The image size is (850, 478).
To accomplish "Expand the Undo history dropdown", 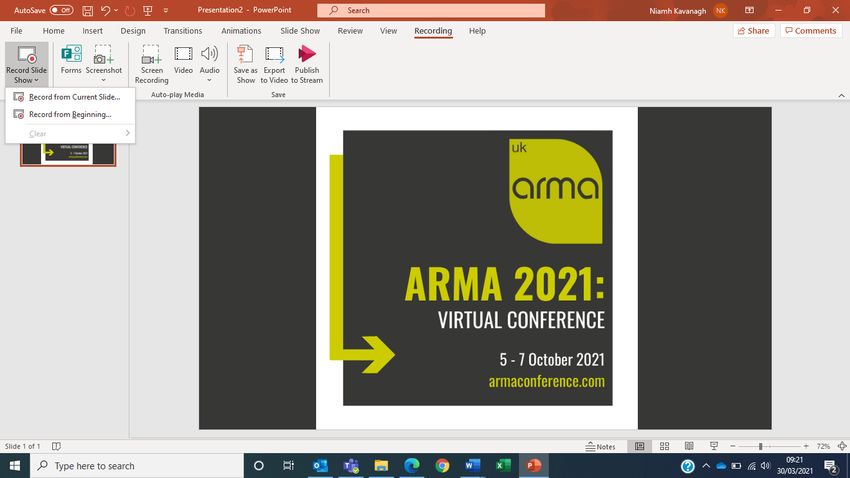I will [x=116, y=10].
